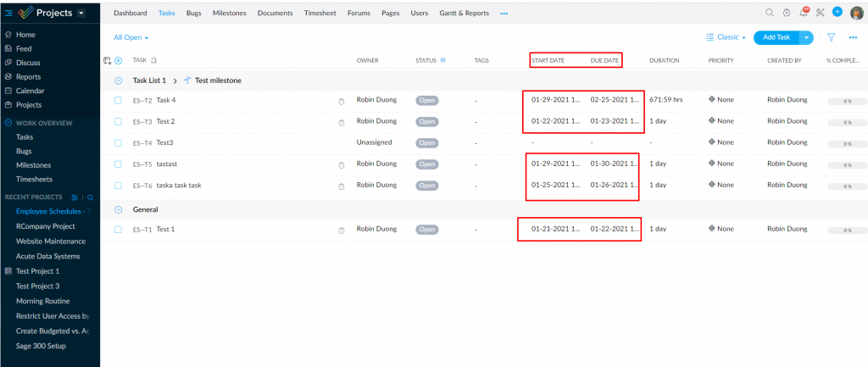Switch to the Dashboard tab
Viewport: 868px width, 367px height.
(x=130, y=14)
